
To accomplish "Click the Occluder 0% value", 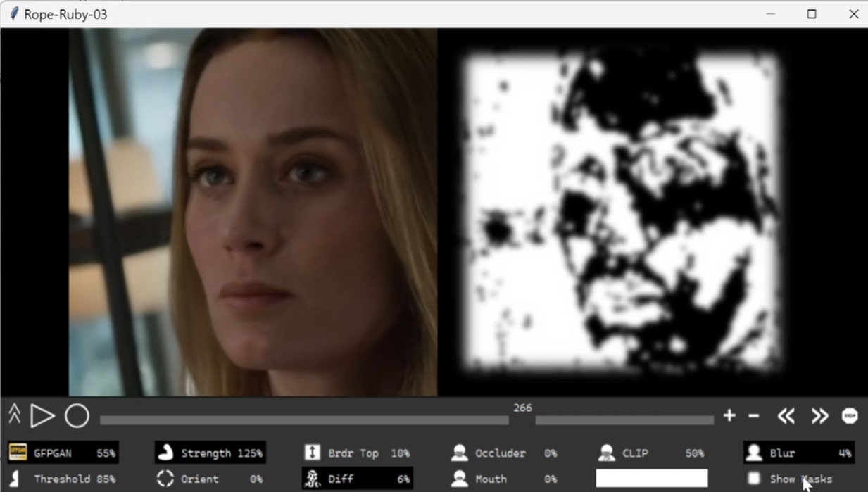I will pyautogui.click(x=550, y=453).
